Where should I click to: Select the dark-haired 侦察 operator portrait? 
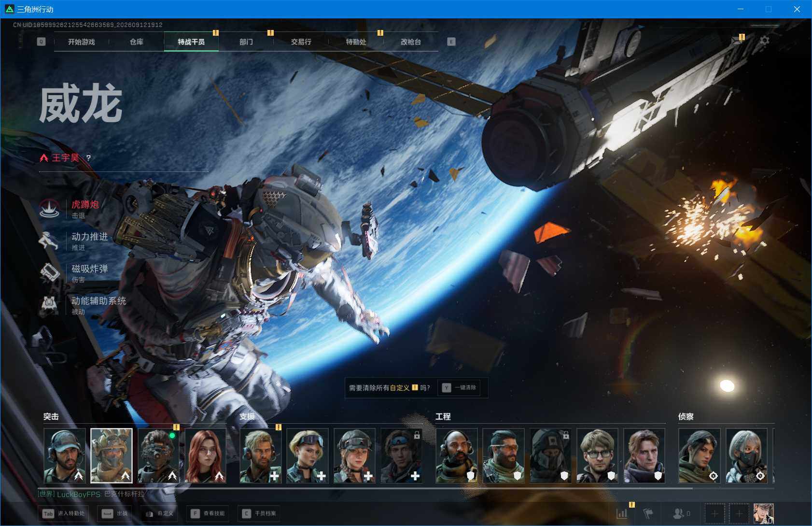click(x=699, y=455)
